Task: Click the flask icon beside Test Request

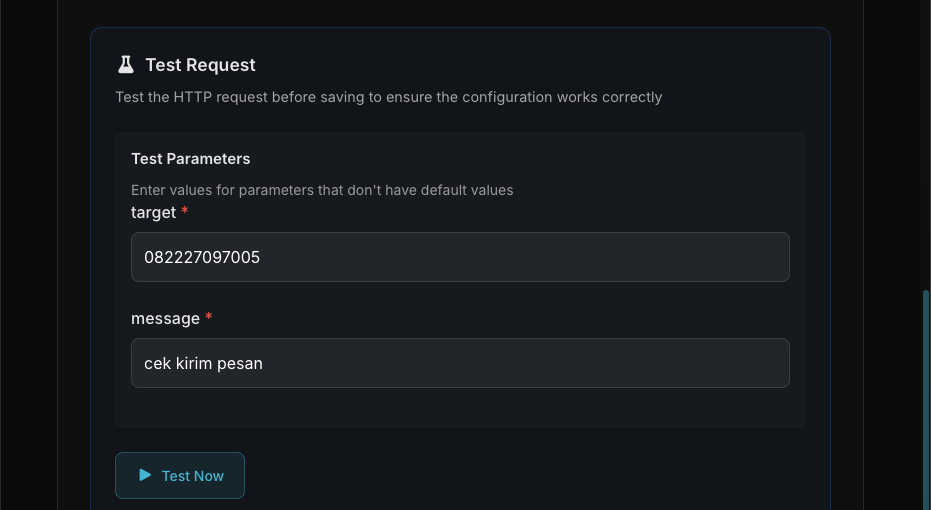Action: click(x=125, y=65)
